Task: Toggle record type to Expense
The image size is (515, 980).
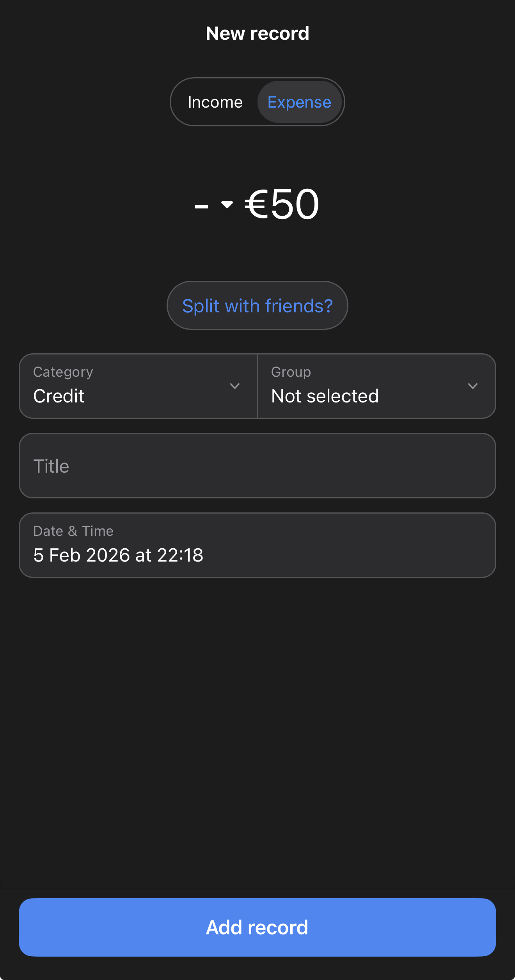Action: pos(299,102)
